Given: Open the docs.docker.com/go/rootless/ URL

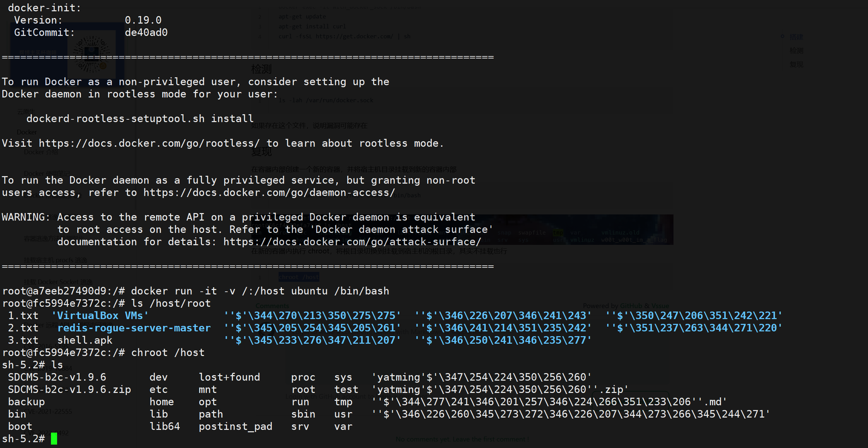Looking at the screenshot, I should 149,143.
